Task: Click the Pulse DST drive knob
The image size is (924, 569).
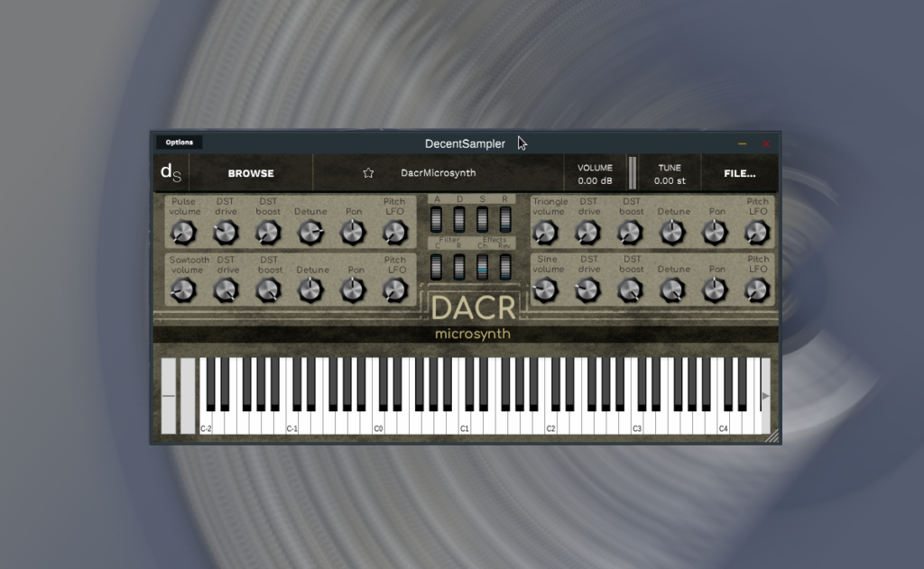Action: tap(226, 233)
